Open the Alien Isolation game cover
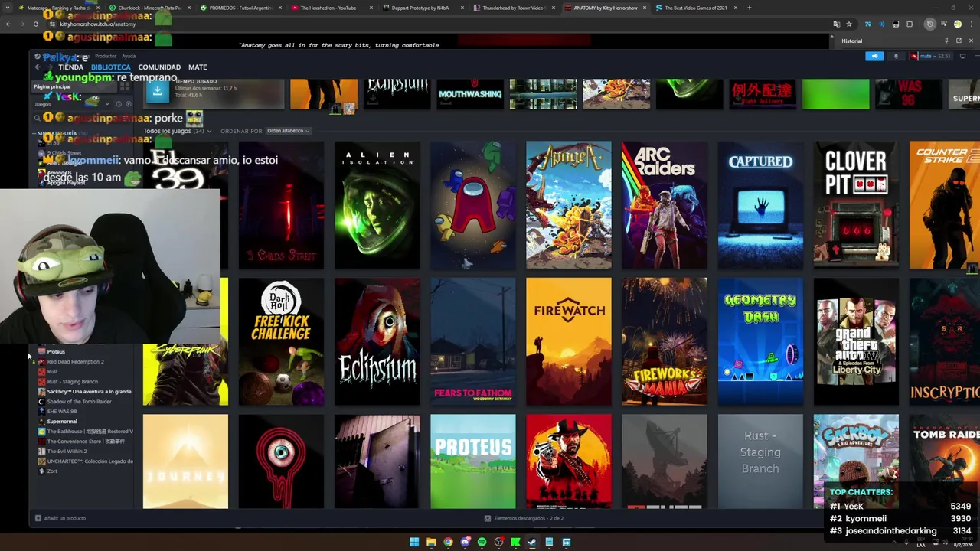Viewport: 980px width, 551px height. click(377, 205)
